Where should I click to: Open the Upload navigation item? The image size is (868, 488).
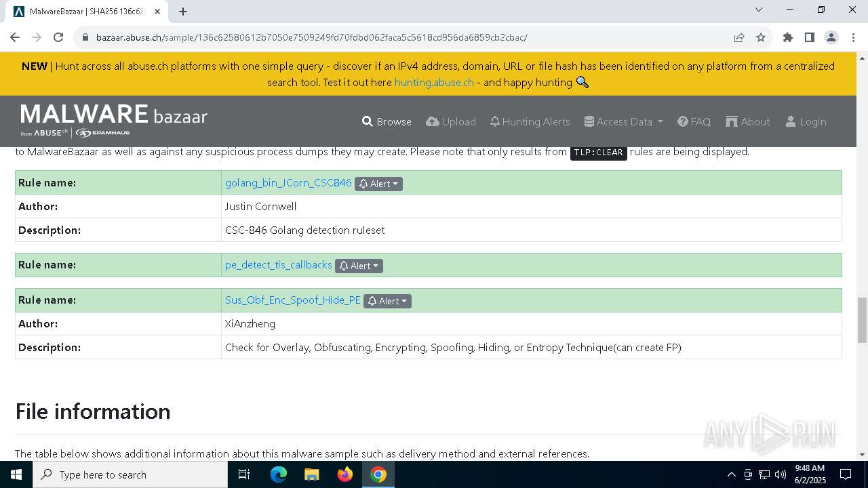(451, 121)
